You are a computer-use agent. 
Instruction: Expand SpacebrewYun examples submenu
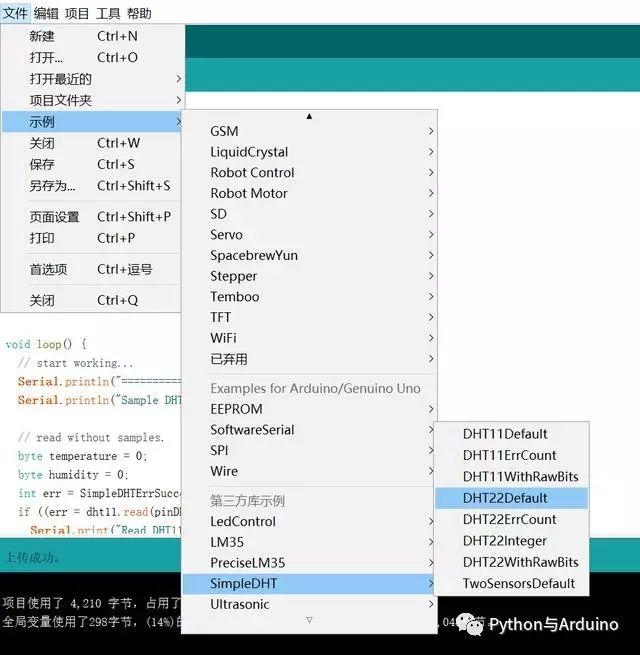tap(310, 255)
